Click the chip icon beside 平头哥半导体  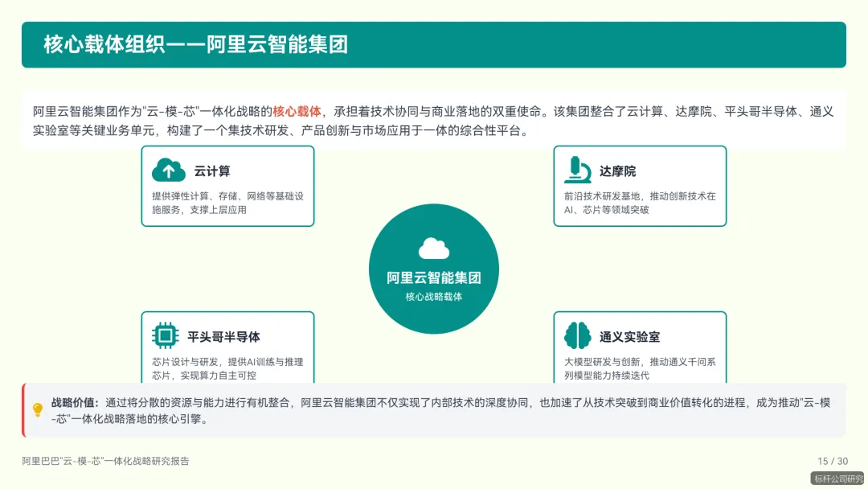click(x=165, y=335)
